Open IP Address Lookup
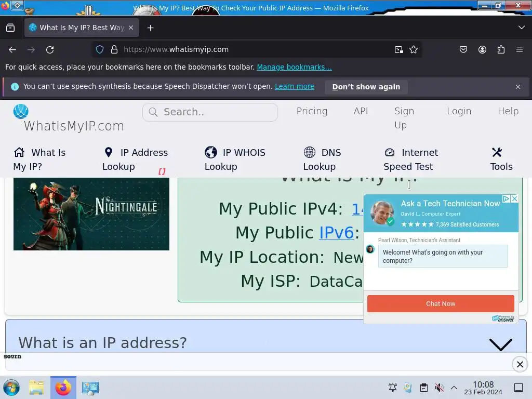This screenshot has width=532, height=399. coord(135,159)
